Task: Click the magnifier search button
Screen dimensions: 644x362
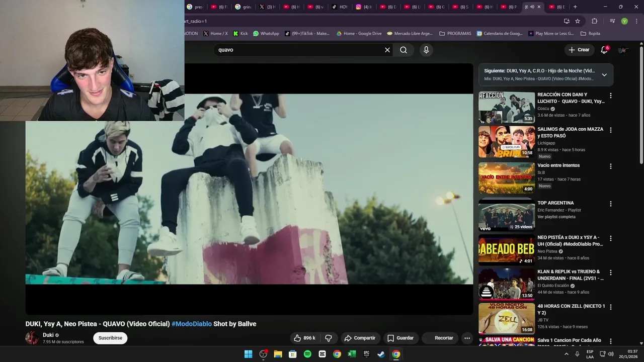Action: coord(404,50)
